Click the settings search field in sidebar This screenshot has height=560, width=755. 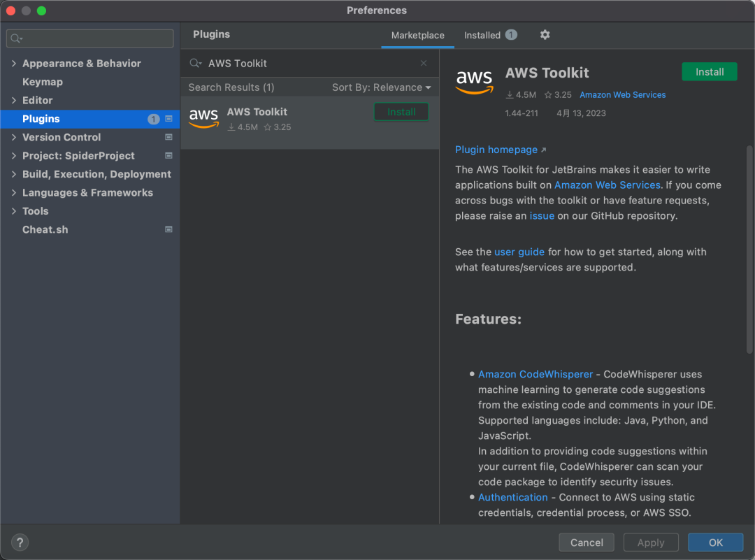point(89,38)
